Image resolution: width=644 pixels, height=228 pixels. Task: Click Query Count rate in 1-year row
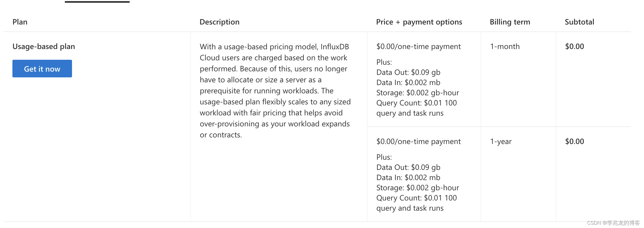416,198
